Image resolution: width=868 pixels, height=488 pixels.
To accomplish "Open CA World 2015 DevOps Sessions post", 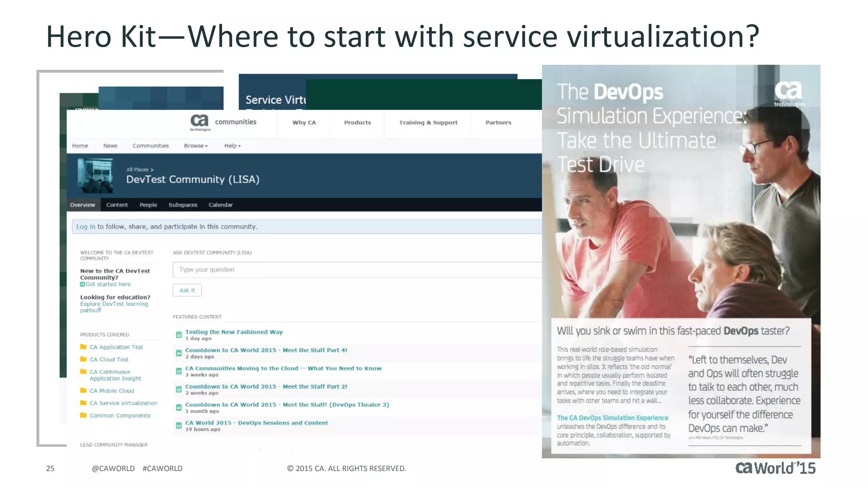I will point(256,423).
